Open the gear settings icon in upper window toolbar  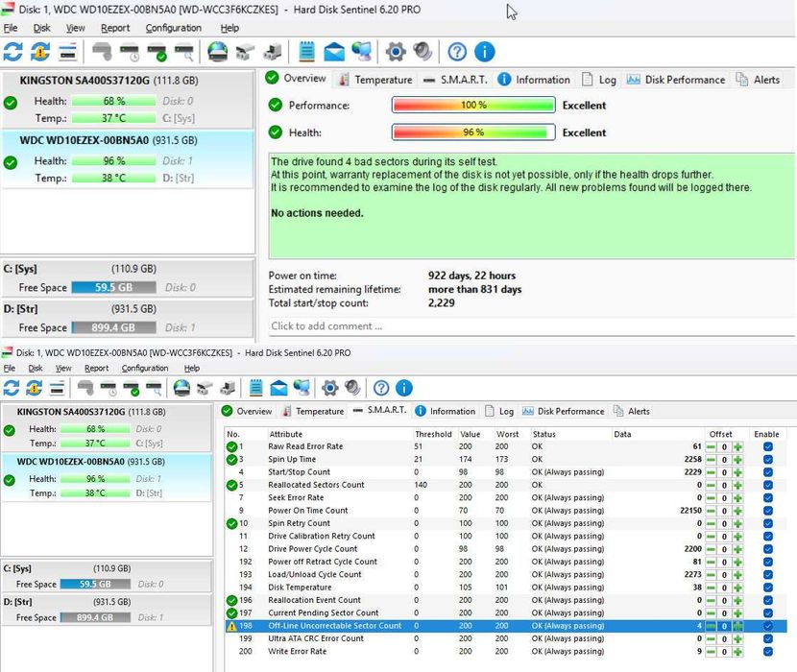click(x=396, y=51)
